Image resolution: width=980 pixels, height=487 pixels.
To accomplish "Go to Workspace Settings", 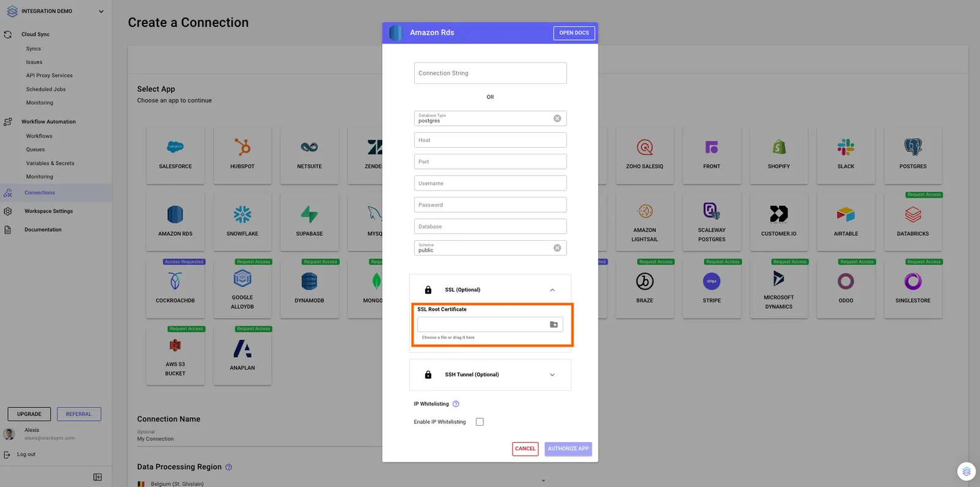I will tap(48, 211).
